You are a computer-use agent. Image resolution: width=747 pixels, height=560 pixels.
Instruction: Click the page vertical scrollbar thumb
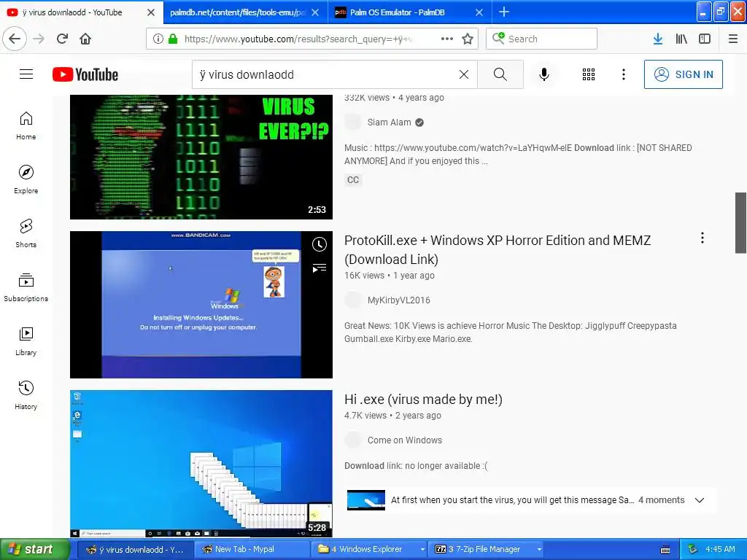click(x=741, y=223)
